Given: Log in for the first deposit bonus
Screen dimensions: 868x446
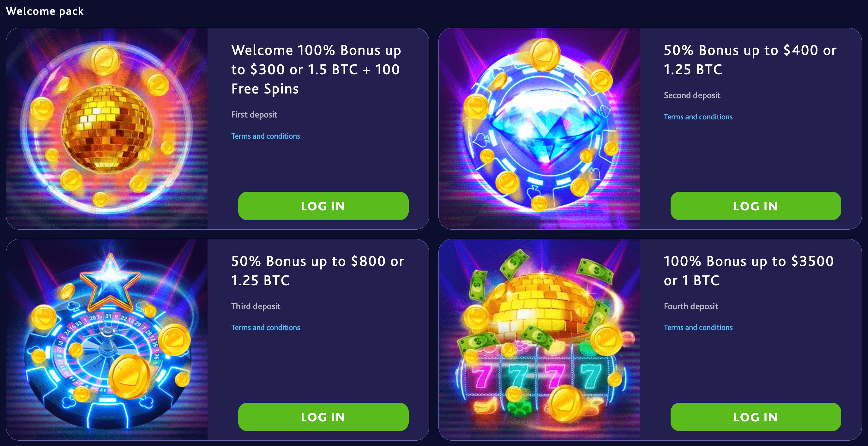Looking at the screenshot, I should coord(323,206).
